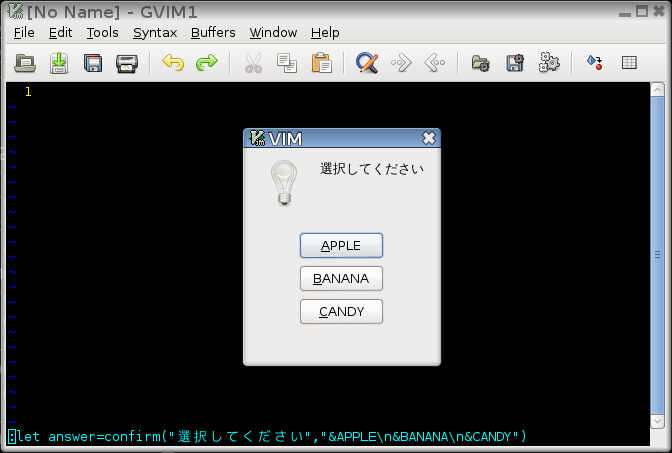Click the Make toolbar icon with red dot
The image size is (672, 453).
595,63
